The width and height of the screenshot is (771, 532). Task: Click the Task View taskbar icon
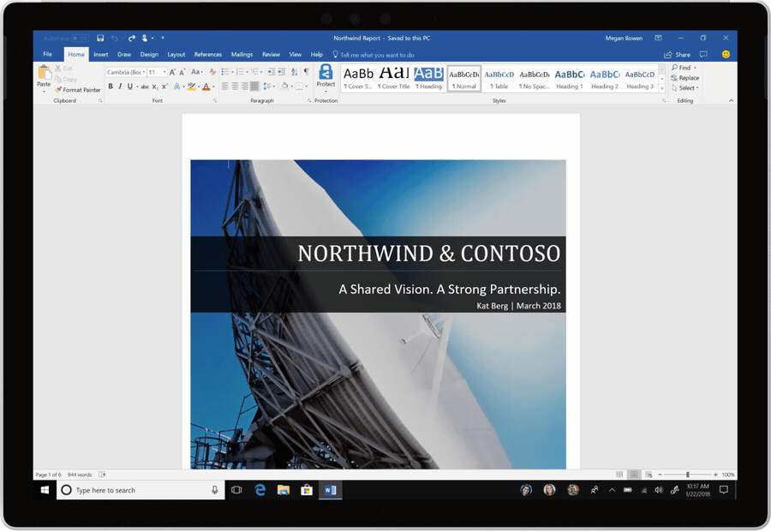tap(236, 490)
